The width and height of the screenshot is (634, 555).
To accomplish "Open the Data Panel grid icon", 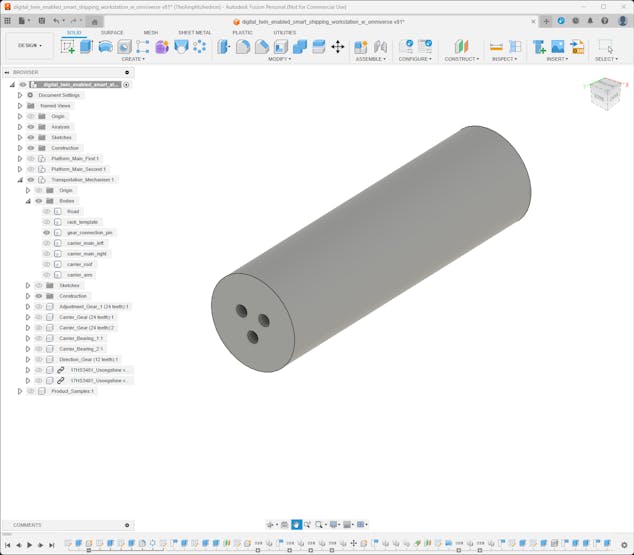I will coord(8,20).
